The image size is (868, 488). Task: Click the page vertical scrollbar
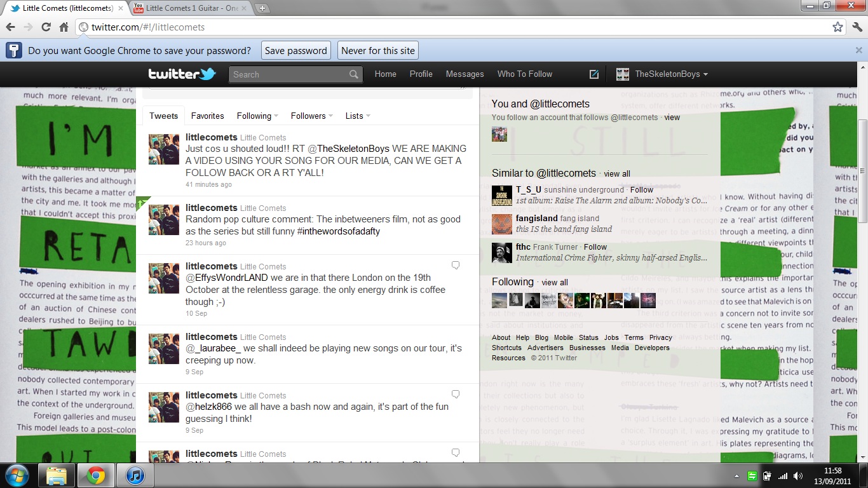pos(862,172)
